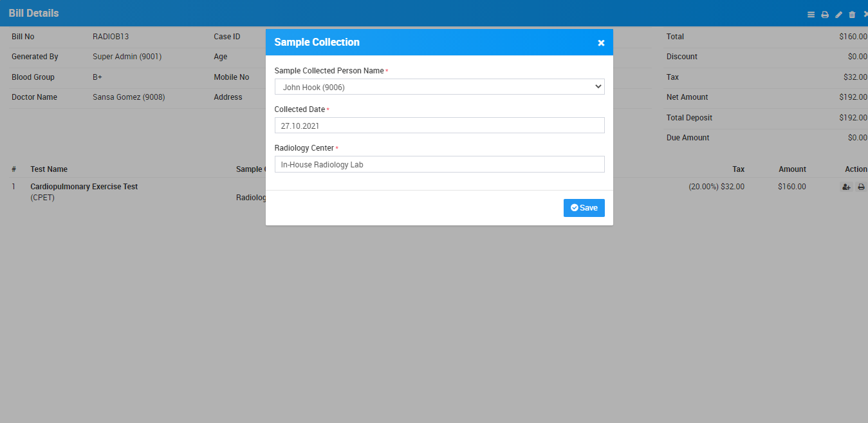The height and width of the screenshot is (423, 868).
Task: Open the Sample Collected Person Name dropdown
Action: (x=439, y=87)
